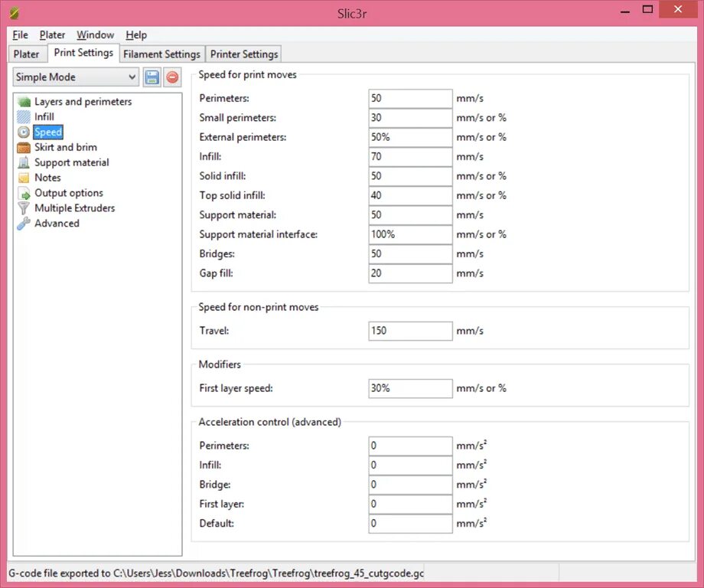Click the Support material speed field
Image resolution: width=704 pixels, height=588 pixels.
tap(410, 215)
